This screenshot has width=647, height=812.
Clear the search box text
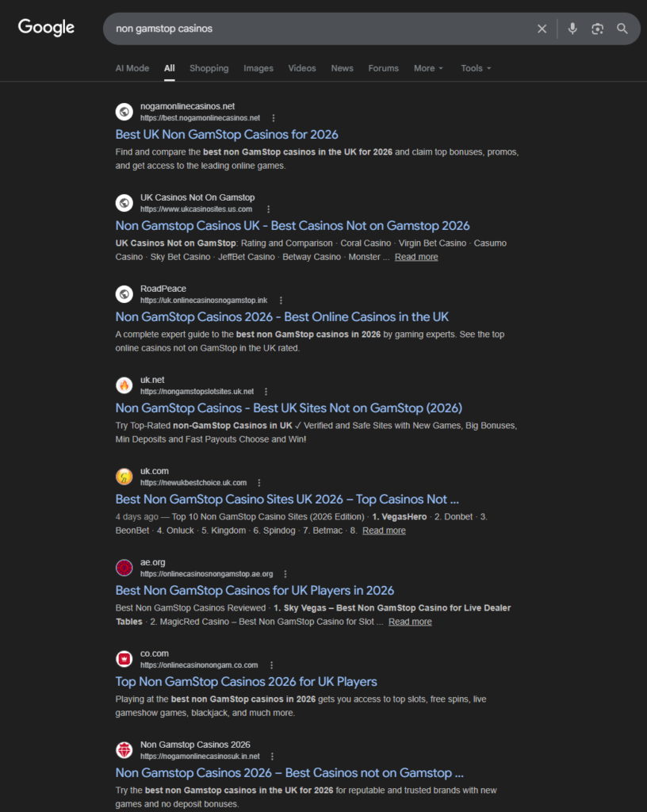coord(542,29)
